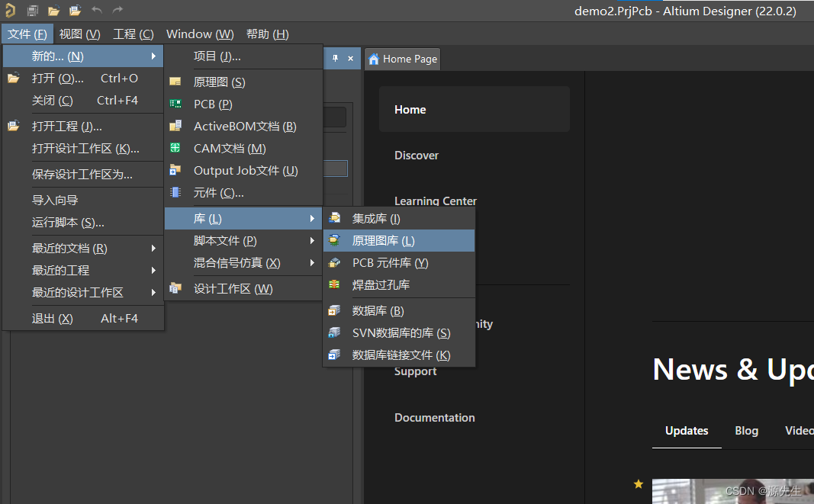Expand the 最近的文档 (R) submenu arrow
The width and height of the screenshot is (814, 504).
click(x=153, y=248)
